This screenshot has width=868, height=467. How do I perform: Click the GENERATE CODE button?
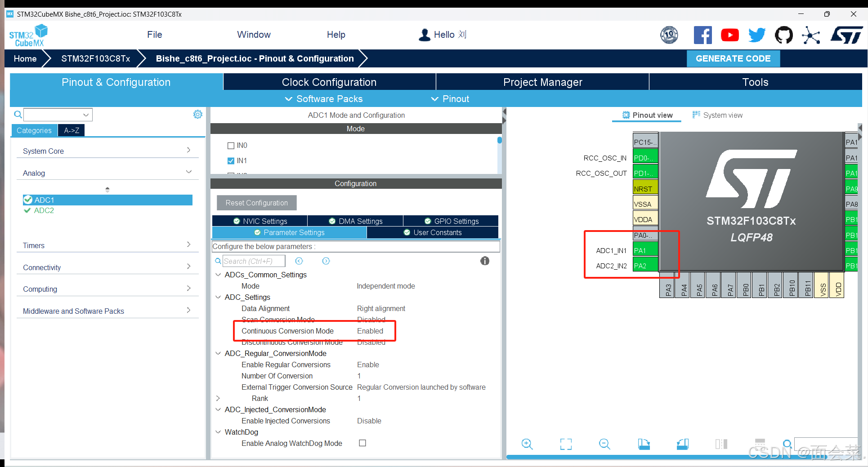coord(733,58)
